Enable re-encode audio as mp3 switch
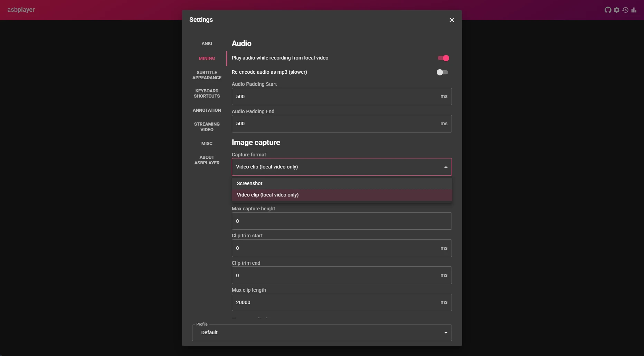The height and width of the screenshot is (356, 644). 442,72
